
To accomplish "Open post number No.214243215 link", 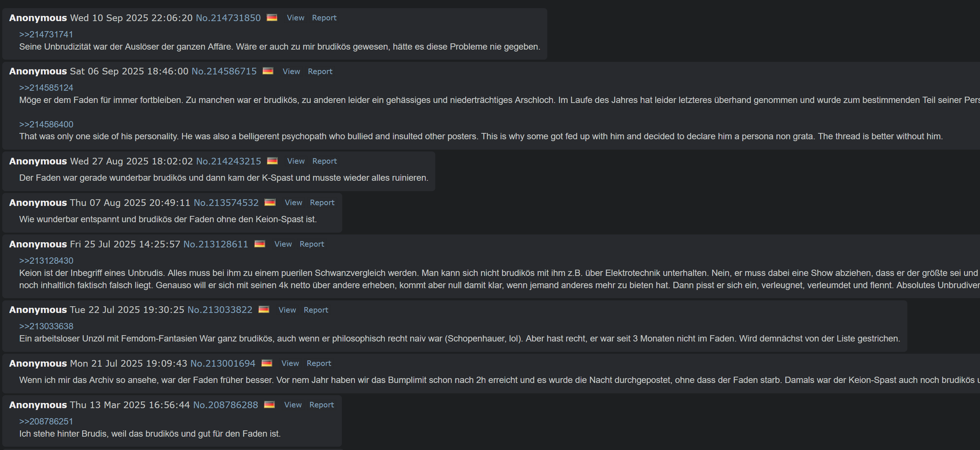I will coord(228,161).
